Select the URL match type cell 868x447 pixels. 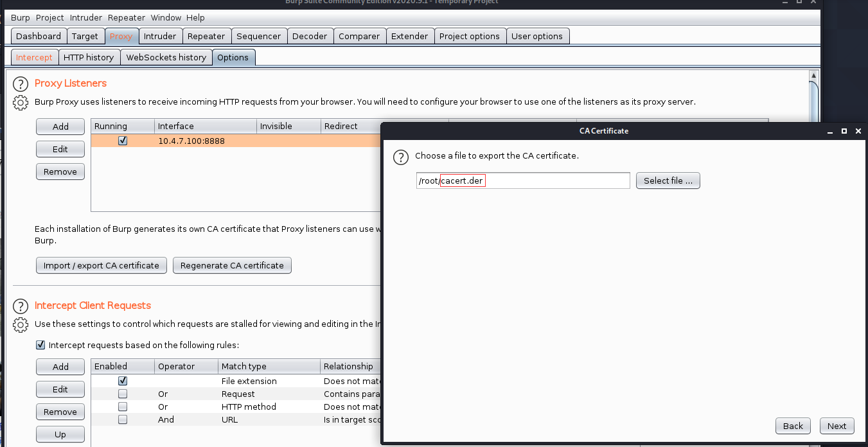(x=269, y=419)
